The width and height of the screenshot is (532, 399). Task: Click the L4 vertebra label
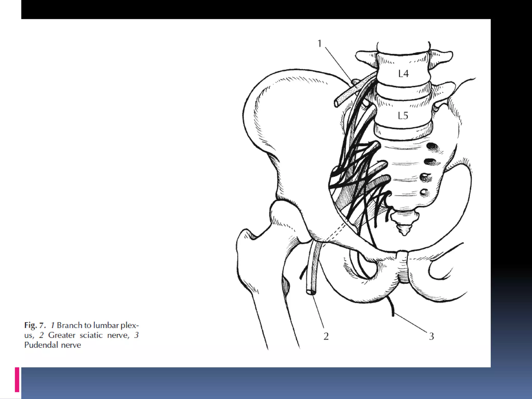(403, 74)
